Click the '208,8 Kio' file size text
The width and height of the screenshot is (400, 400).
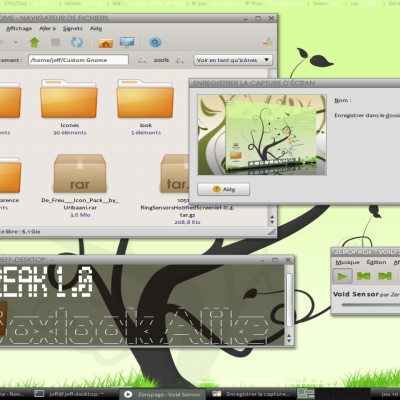pyautogui.click(x=187, y=222)
